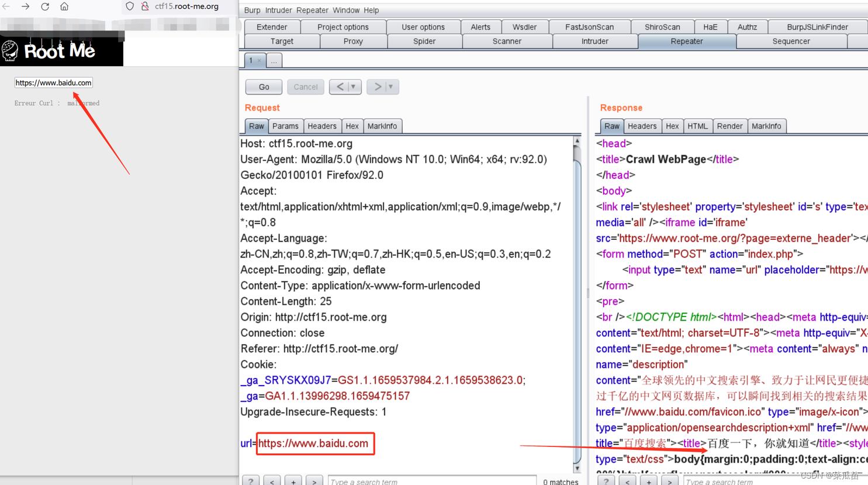The height and width of the screenshot is (485, 868).
Task: Click the + button in response search bar
Action: click(x=649, y=481)
